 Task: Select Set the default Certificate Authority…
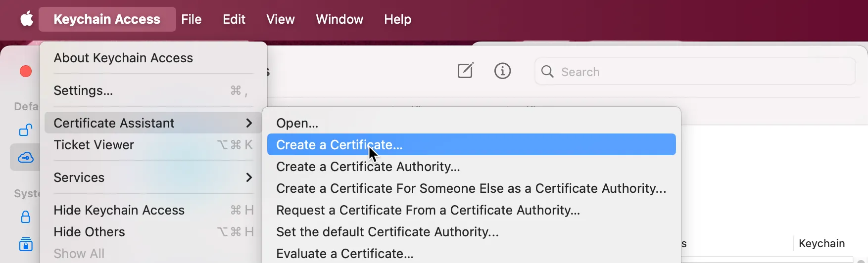[472, 232]
